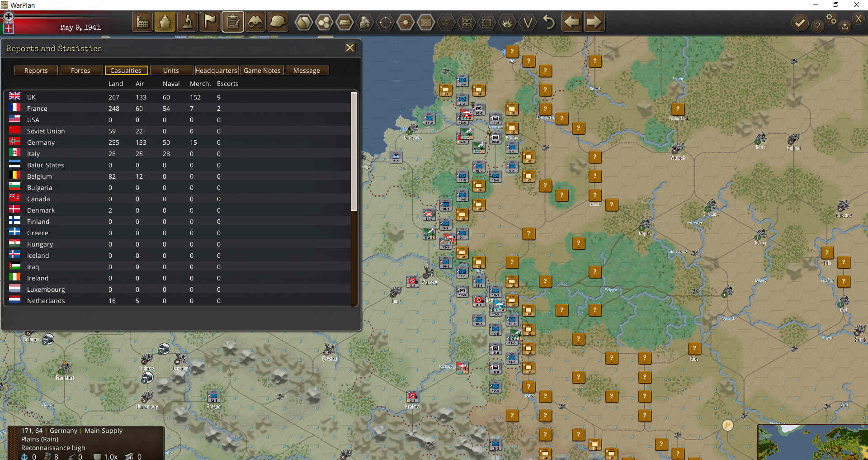Open the helmet units screen
The height and width of the screenshot is (460, 868).
coord(278,22)
